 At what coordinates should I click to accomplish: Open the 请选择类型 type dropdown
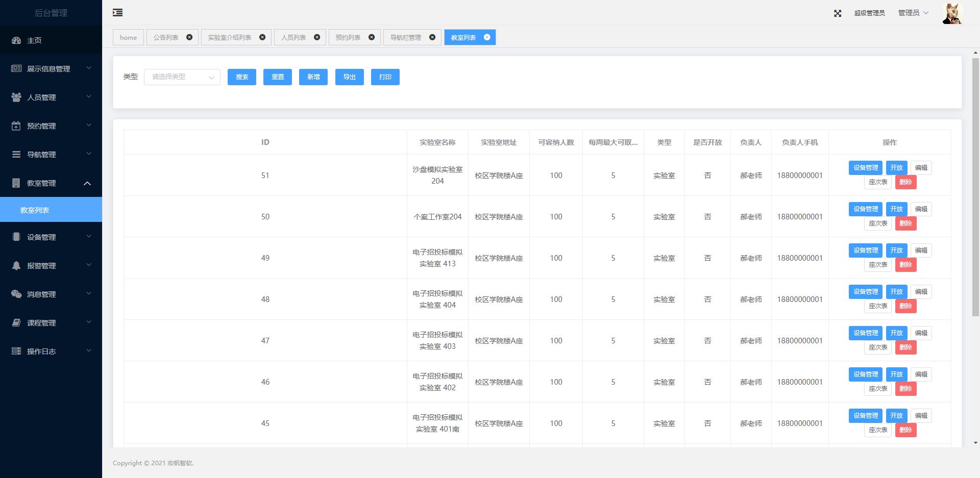coord(182,77)
